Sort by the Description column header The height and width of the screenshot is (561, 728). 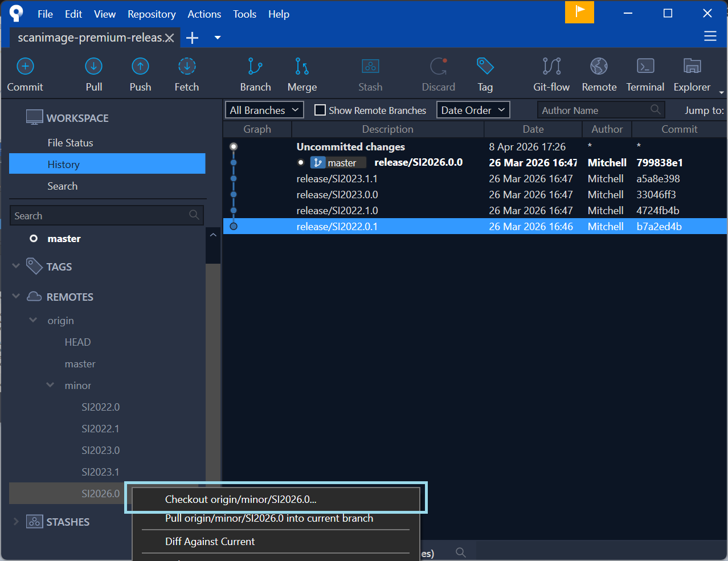(387, 129)
